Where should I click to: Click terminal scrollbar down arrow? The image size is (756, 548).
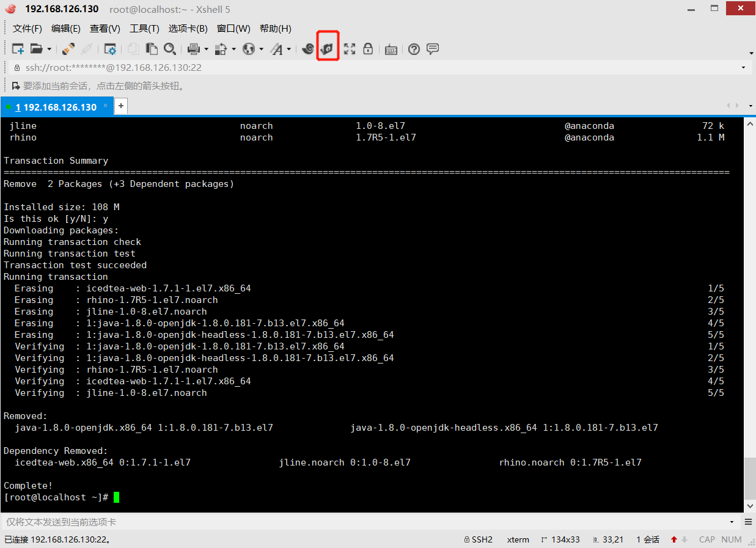tap(750, 506)
